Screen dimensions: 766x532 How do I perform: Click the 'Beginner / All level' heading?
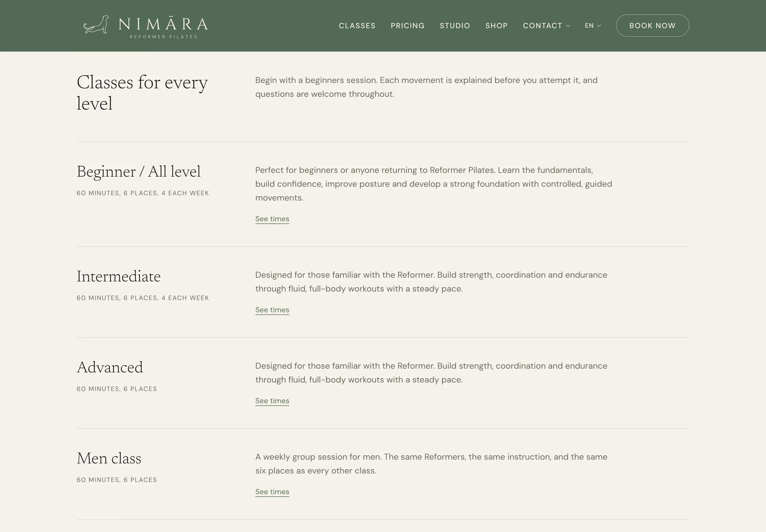[139, 172]
